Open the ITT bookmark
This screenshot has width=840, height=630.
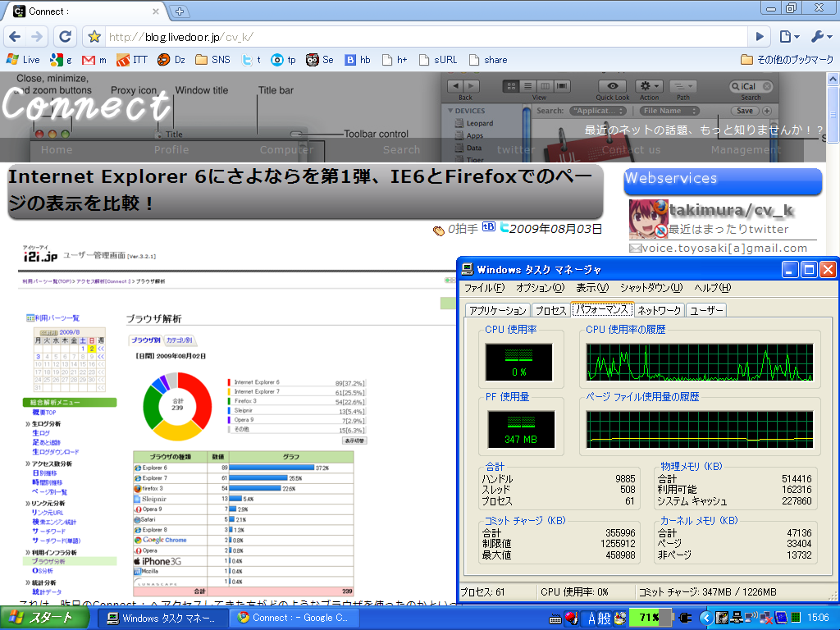coord(132,59)
